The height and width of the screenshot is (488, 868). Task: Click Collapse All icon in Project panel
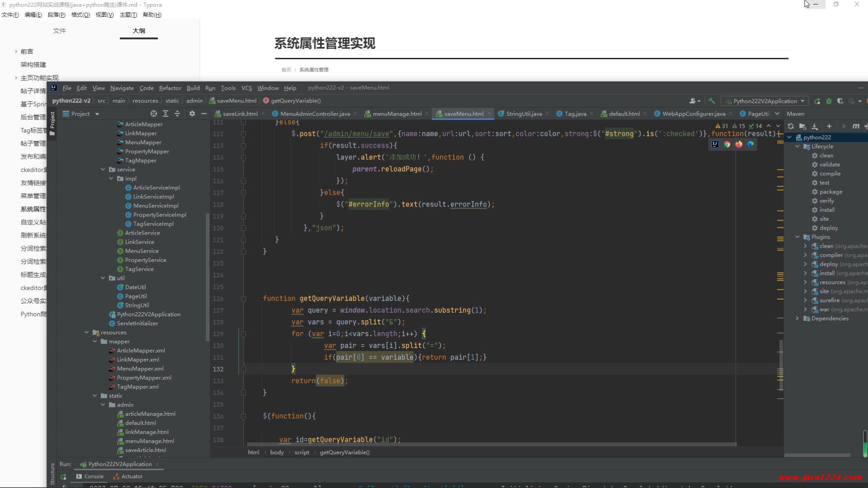177,114
